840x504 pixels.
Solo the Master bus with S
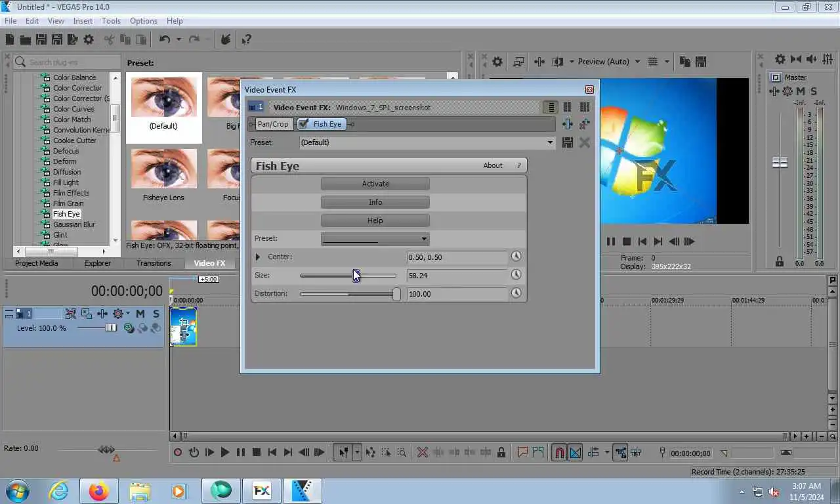coord(814,91)
